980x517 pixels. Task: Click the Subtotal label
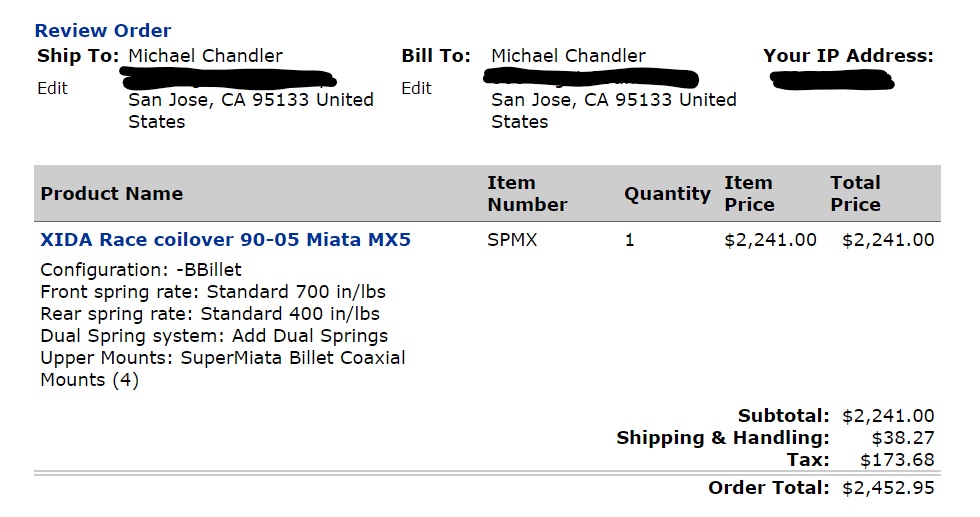tap(783, 416)
